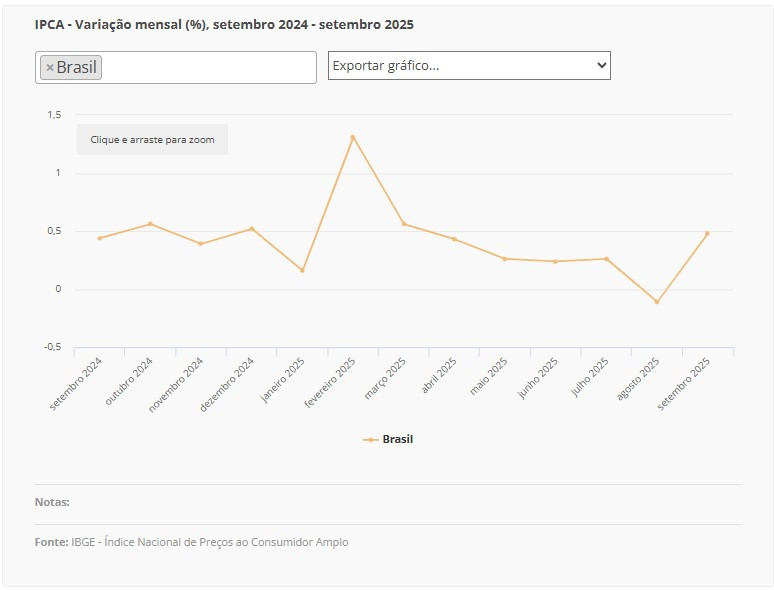Click the março 2025 data point

pyautogui.click(x=404, y=224)
